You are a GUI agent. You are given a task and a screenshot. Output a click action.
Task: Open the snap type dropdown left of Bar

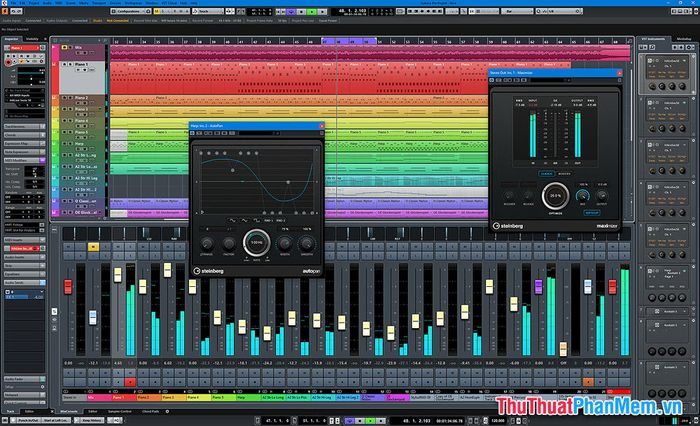484,11
